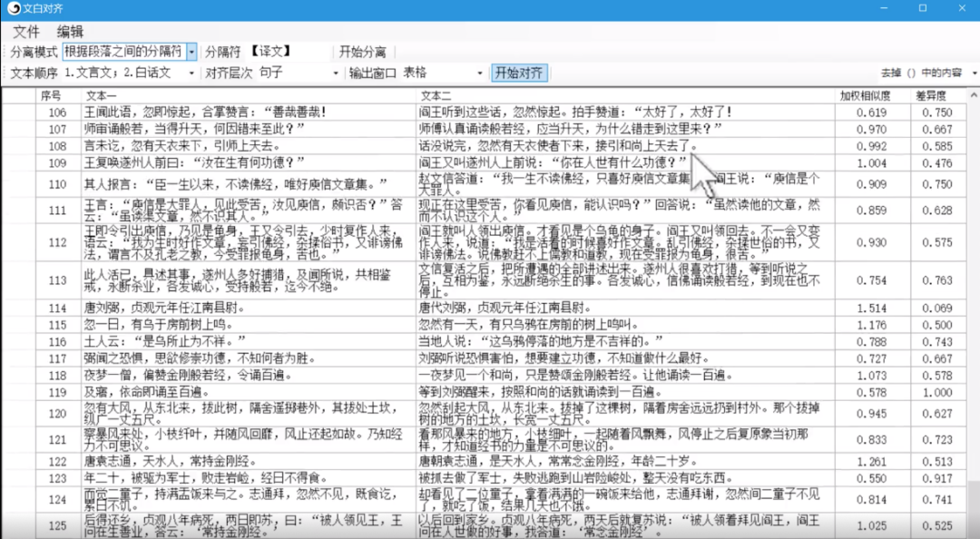
Task: Click similarity value 0.859 in row 111
Action: (x=871, y=211)
